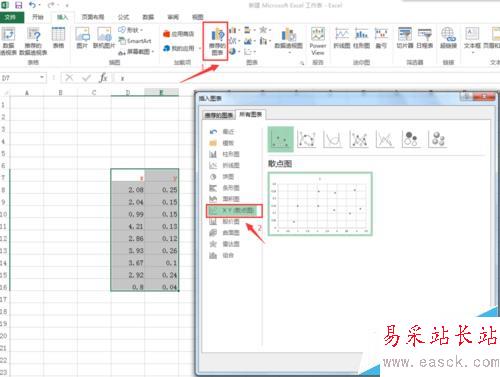Switch to 推荐的图表 tab in Insert Chart dialog
The height and width of the screenshot is (377, 500).
[219, 115]
